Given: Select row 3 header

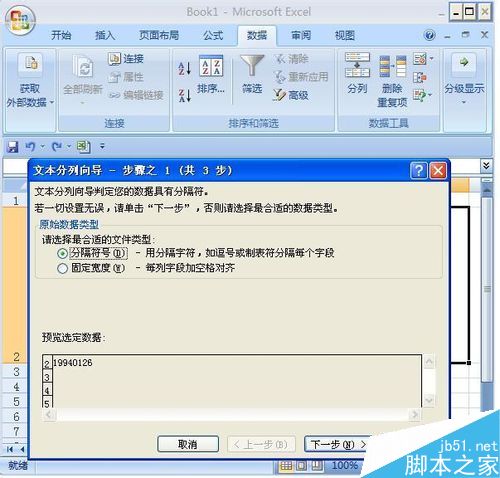Looking at the screenshot, I should pos(16,371).
